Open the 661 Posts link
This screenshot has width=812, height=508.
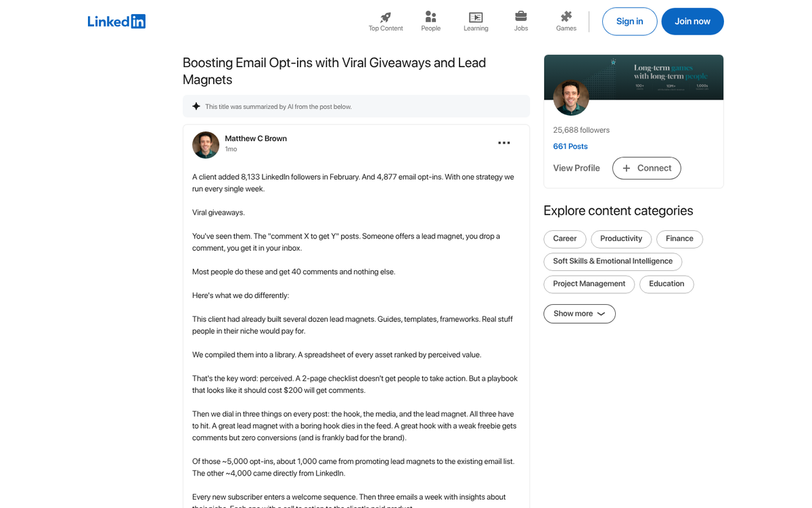[570, 146]
